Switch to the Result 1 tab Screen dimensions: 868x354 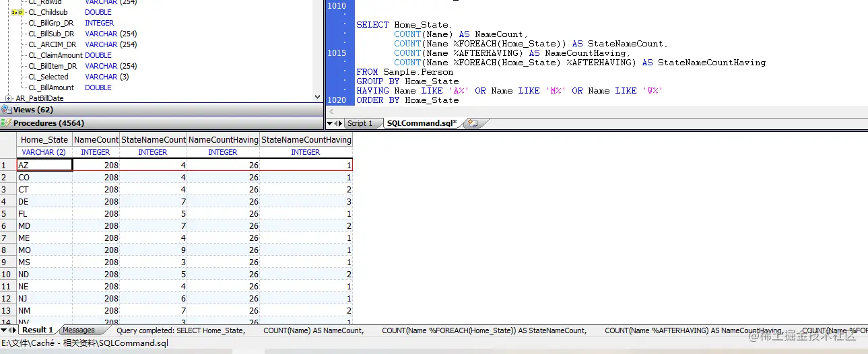tap(38, 330)
